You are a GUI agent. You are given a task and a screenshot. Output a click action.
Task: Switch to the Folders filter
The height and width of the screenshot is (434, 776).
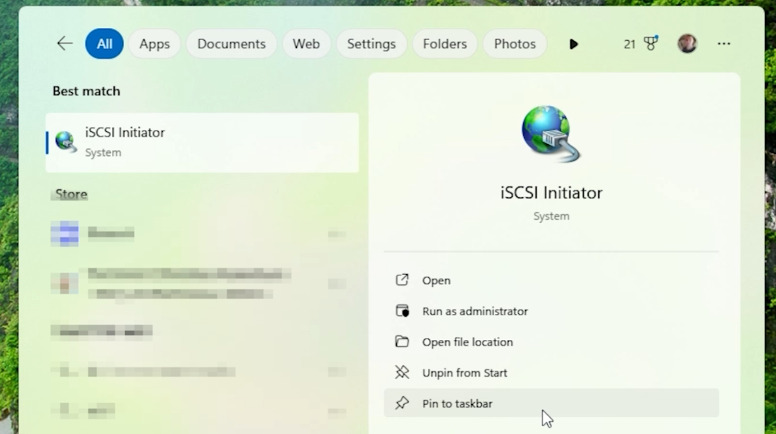pyautogui.click(x=444, y=44)
